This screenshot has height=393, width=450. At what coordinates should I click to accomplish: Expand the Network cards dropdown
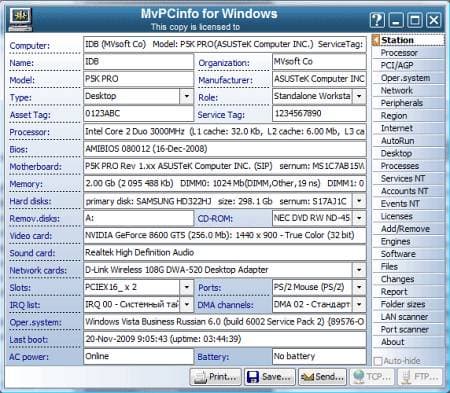[x=359, y=270]
